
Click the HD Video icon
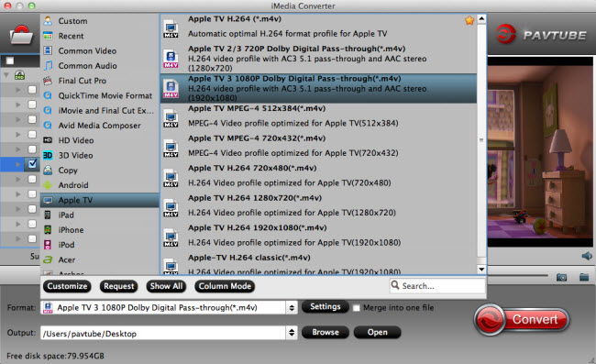[48, 140]
